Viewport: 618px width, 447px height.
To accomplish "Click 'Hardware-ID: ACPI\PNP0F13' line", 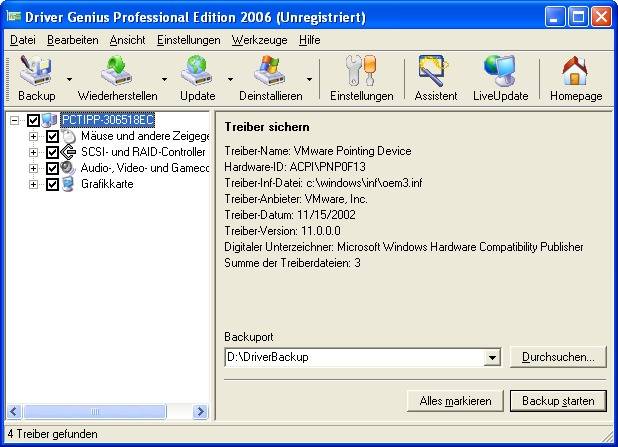I will point(295,167).
